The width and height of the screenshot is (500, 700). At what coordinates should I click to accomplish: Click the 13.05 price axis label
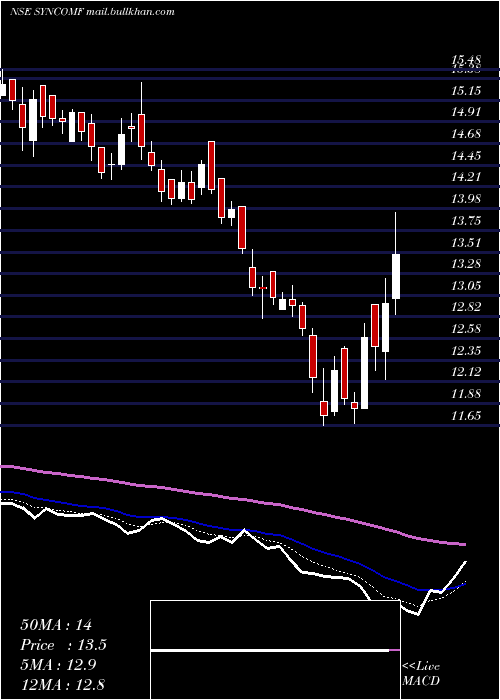466,286
